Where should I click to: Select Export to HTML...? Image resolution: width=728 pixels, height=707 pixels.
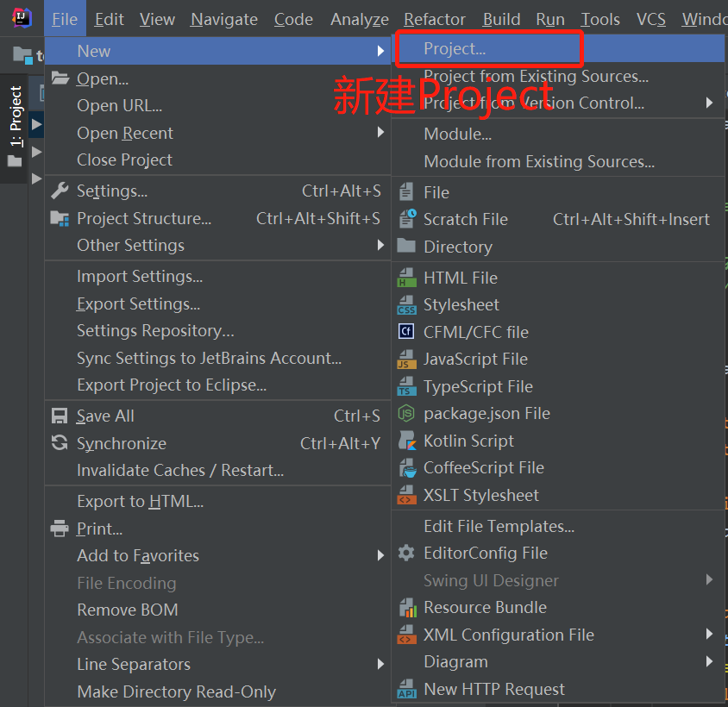click(217, 501)
